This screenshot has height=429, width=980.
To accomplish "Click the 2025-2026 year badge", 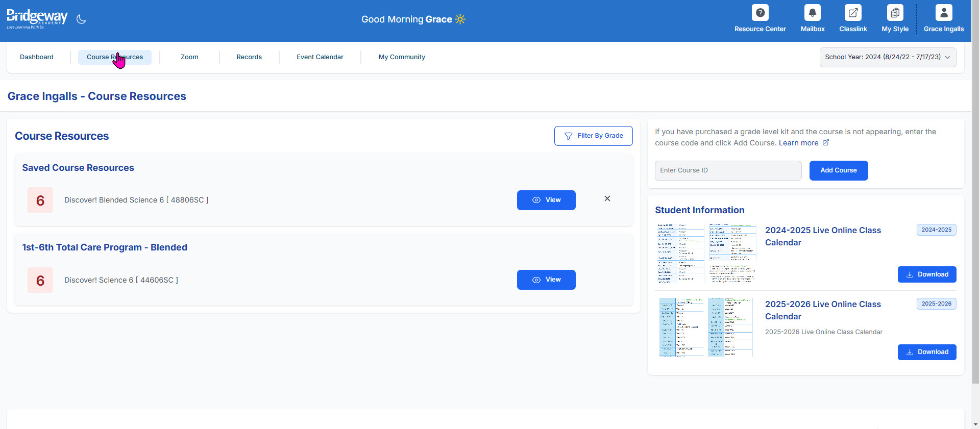I will (936, 304).
